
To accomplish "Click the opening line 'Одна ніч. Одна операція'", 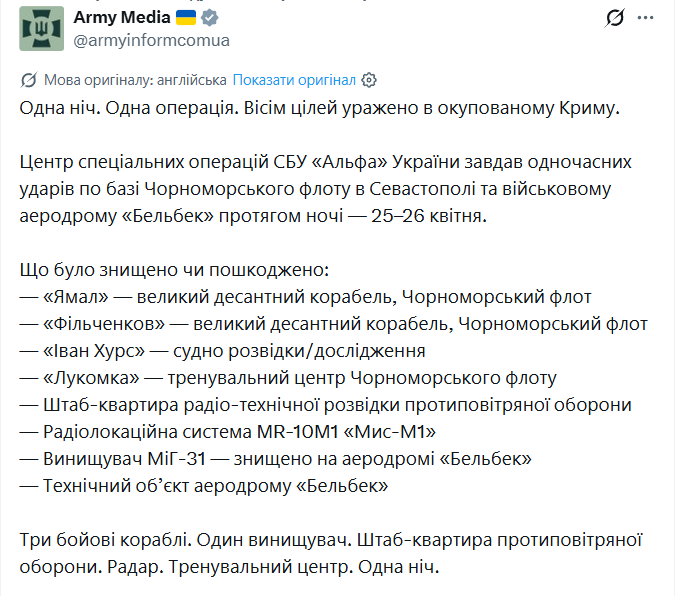I will pyautogui.click(x=320, y=108).
